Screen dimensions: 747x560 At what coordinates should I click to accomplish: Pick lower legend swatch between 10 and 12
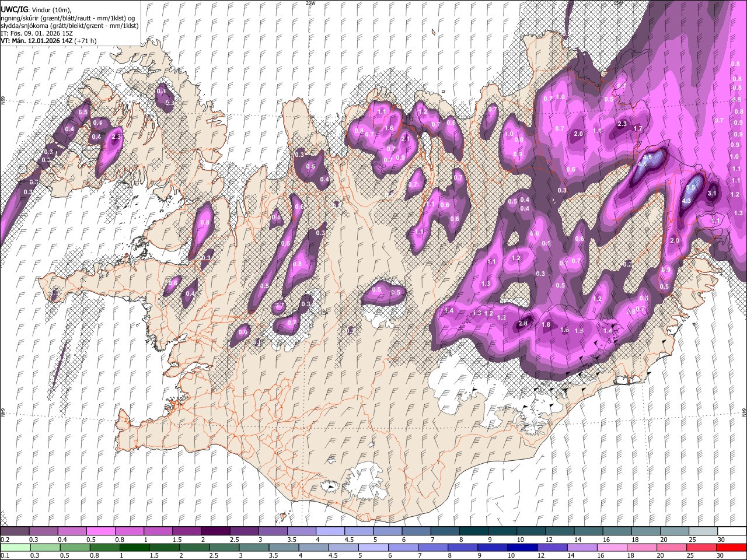[522, 547]
